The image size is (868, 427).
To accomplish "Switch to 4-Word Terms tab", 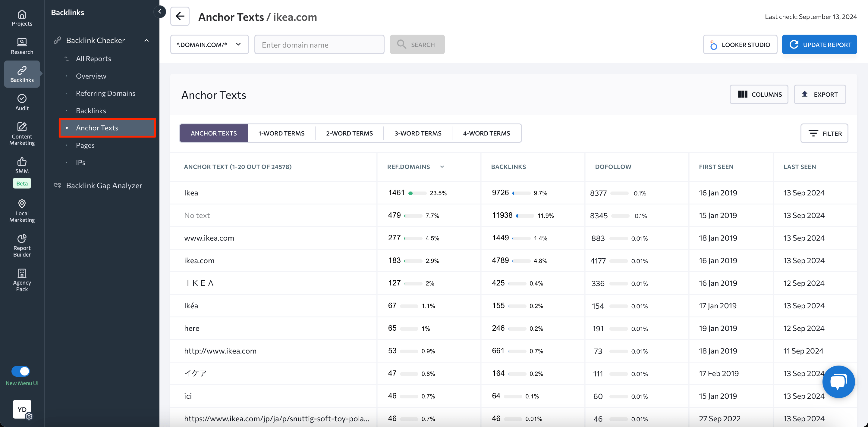I will (486, 133).
